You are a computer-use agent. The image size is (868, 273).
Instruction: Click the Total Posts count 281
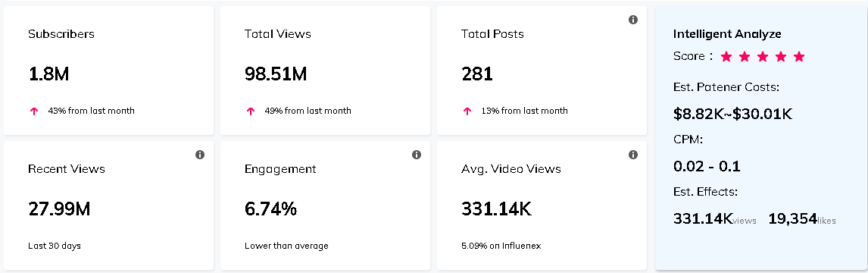click(476, 74)
